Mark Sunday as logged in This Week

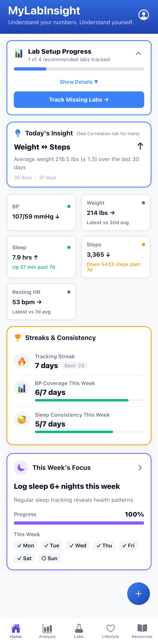(x=49, y=558)
